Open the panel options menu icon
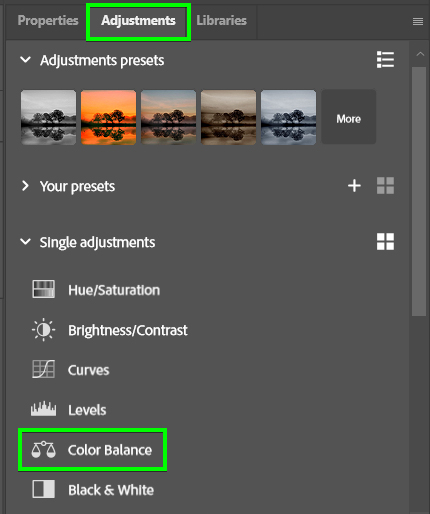Image resolution: width=430 pixels, height=514 pixels. pos(418,22)
